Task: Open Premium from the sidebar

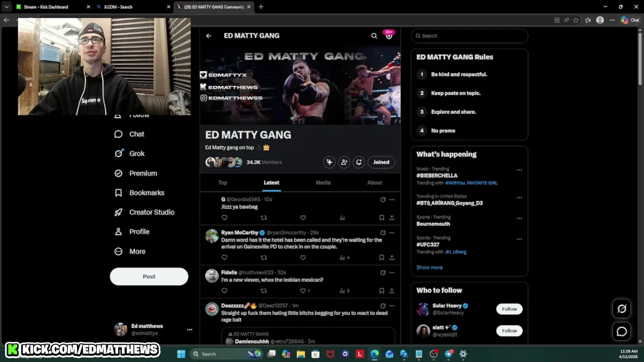Action: [135, 173]
